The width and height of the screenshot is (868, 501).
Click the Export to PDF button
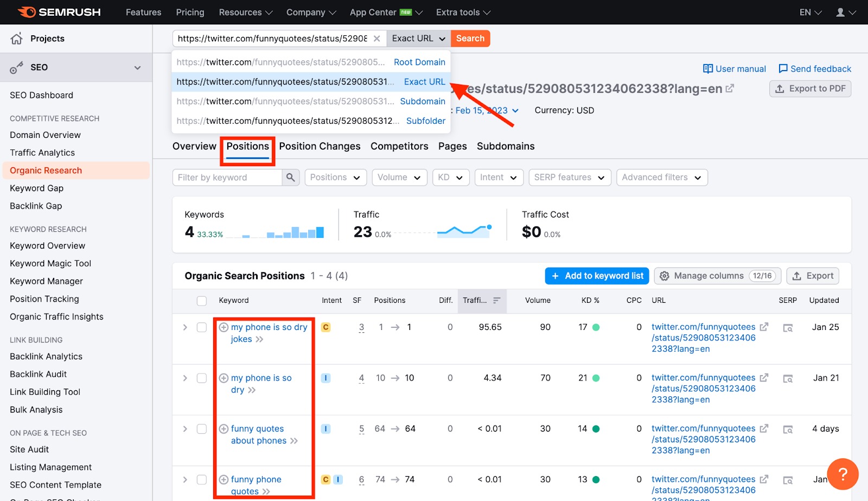pyautogui.click(x=810, y=88)
